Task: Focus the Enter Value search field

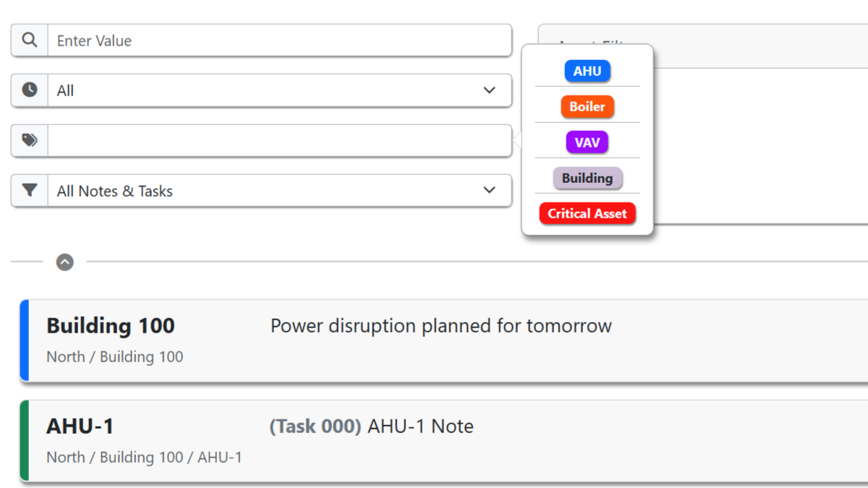Action: coord(279,40)
